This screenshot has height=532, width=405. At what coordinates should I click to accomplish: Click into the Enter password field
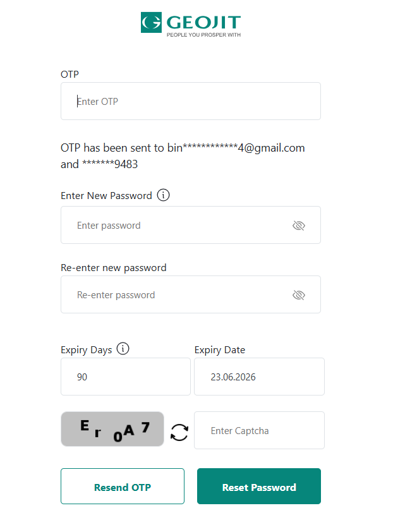click(177, 226)
